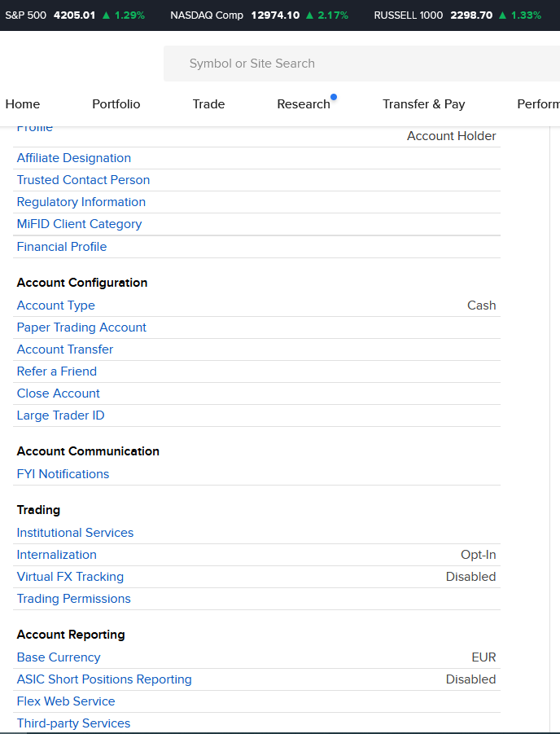Open the Transfer & Pay menu
This screenshot has width=560, height=734.
[423, 104]
